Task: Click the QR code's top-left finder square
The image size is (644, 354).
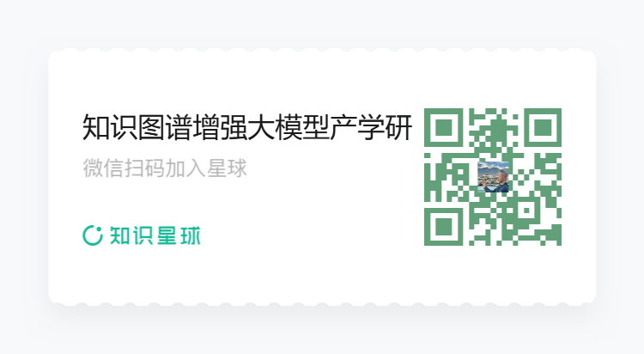Action: coord(444,127)
